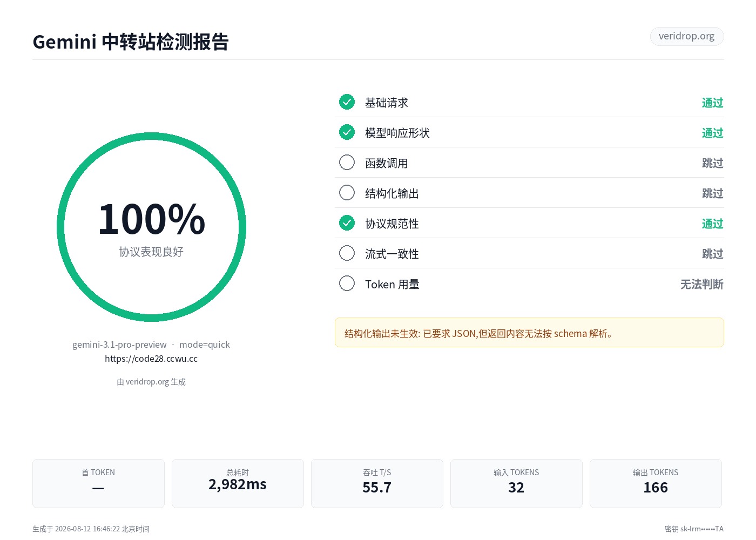Click the 100% score progress ring
This screenshot has height=540, width=756.
(151, 227)
